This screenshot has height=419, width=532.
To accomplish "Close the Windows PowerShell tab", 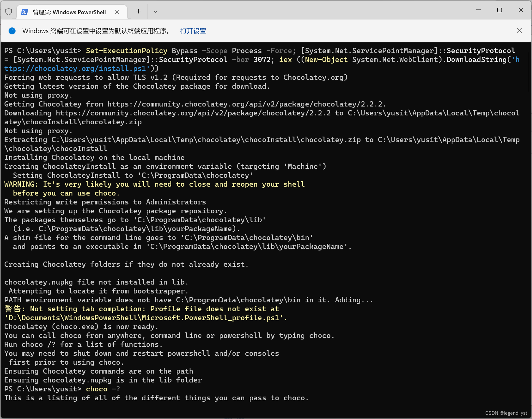I will click(117, 12).
